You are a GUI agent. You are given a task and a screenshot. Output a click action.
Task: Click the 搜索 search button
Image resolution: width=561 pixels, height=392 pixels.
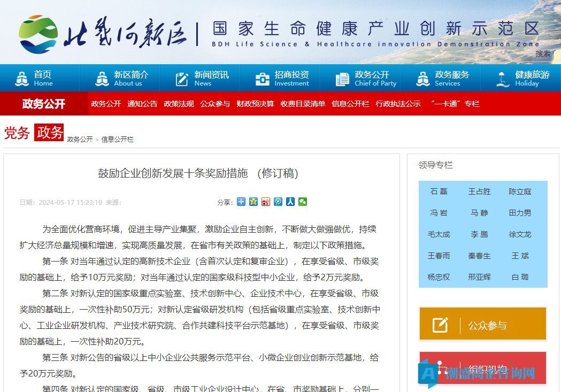[543, 53]
